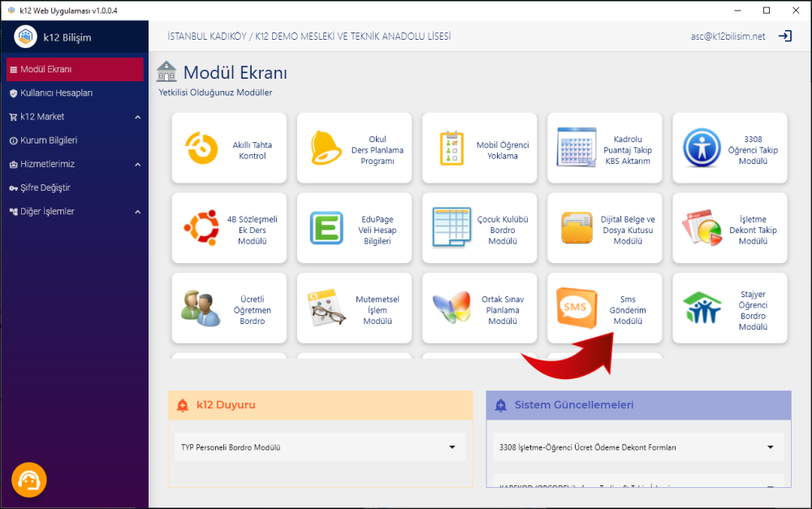Open the Kadrolu Puantaj Takip calendar icon

pyautogui.click(x=577, y=148)
